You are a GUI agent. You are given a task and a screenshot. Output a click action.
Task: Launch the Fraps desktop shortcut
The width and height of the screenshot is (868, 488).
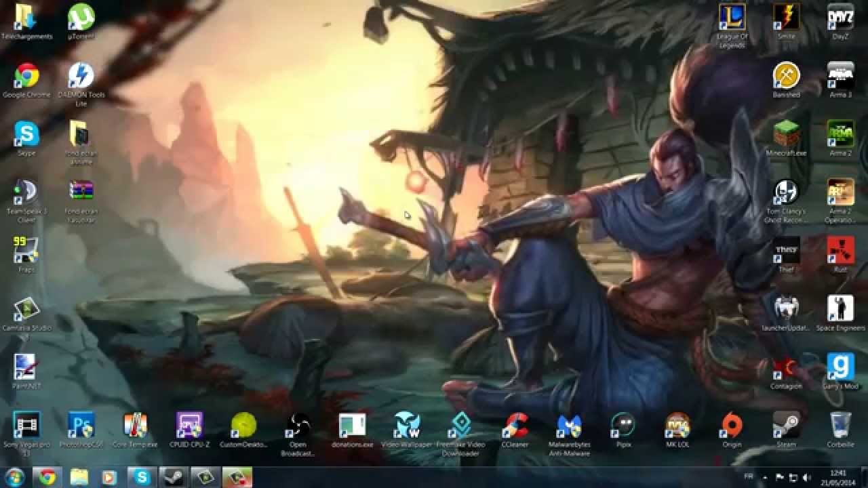[26, 255]
